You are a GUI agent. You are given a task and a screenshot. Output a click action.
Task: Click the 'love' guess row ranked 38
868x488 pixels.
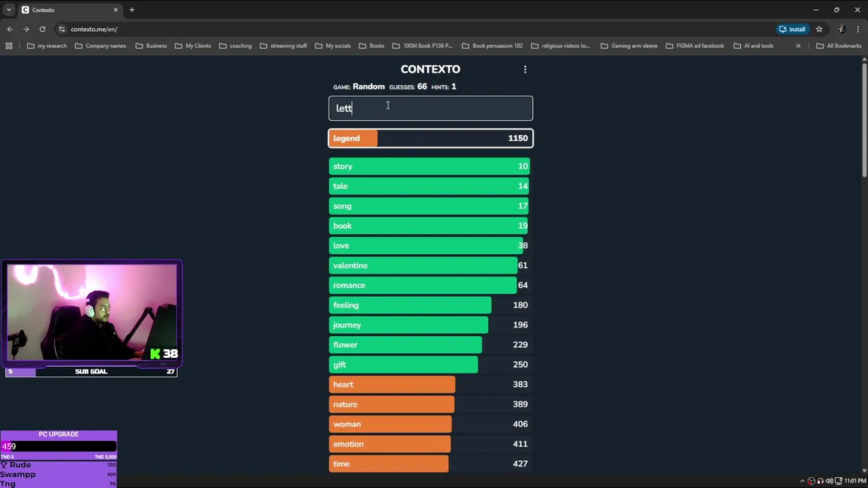click(429, 245)
